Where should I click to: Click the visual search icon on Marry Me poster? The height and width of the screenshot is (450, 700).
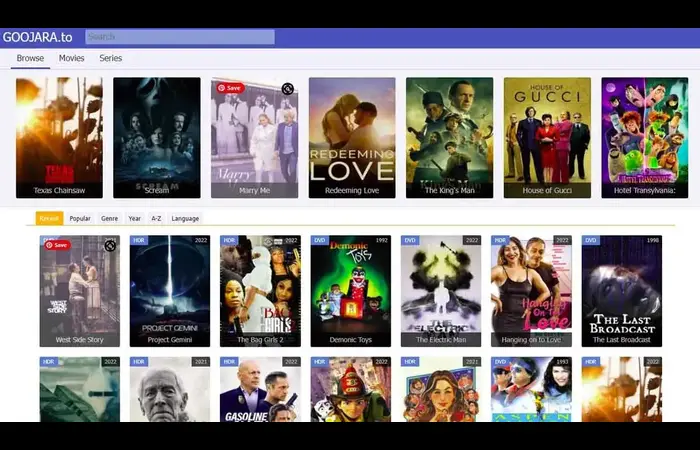coord(288,89)
